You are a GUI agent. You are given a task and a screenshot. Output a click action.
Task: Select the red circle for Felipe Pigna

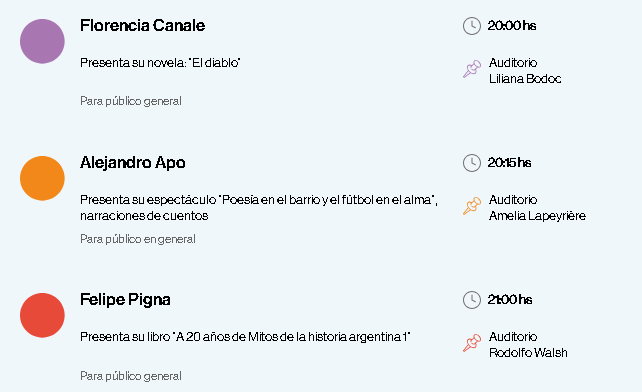pos(42,315)
